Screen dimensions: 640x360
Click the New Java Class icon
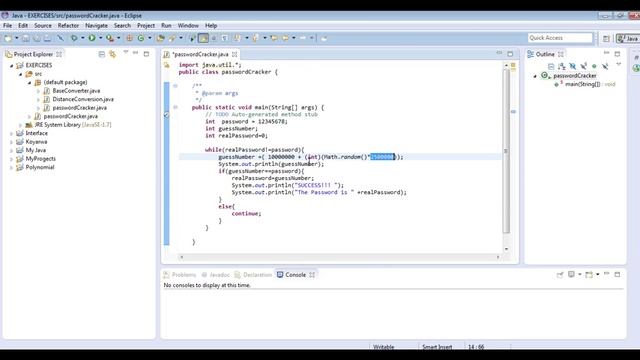[x=141, y=38]
